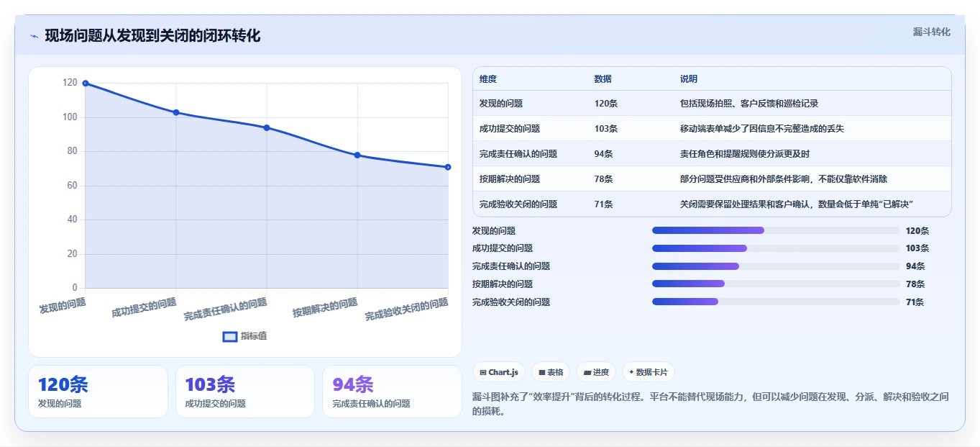Click table cell 按期解决的问题
Image resolution: width=980 pixels, height=447 pixels.
pyautogui.click(x=510, y=179)
